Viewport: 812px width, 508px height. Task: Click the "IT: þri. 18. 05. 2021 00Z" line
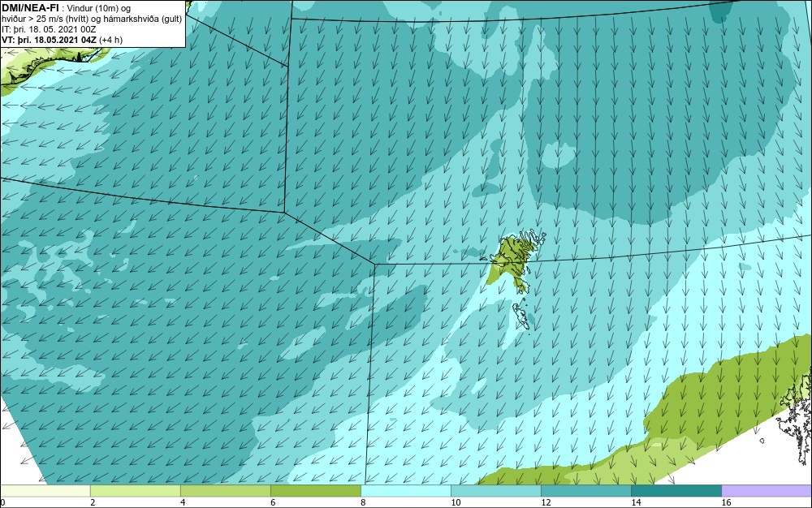(49, 29)
